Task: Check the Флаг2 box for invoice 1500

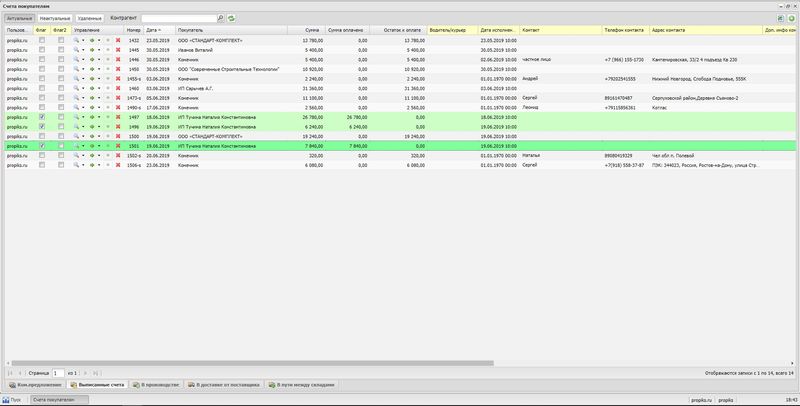Action: (x=61, y=136)
